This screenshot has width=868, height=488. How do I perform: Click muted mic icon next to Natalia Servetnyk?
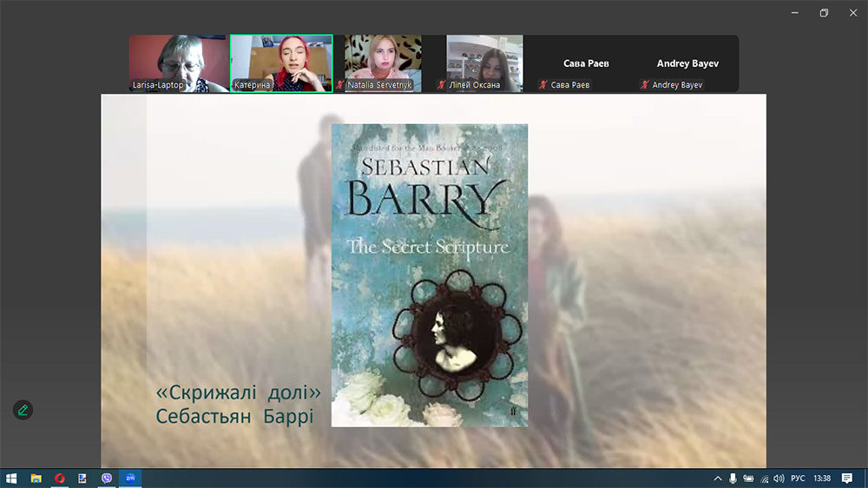point(340,85)
